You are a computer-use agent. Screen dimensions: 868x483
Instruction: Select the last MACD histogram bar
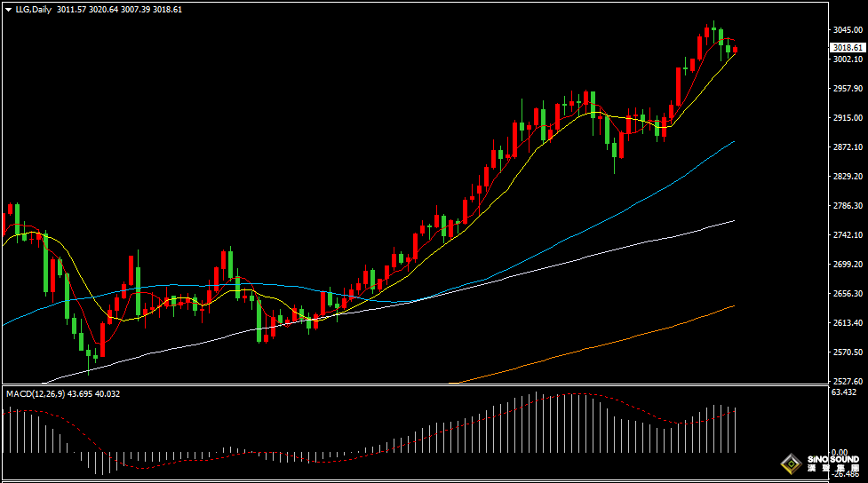pyautogui.click(x=736, y=430)
